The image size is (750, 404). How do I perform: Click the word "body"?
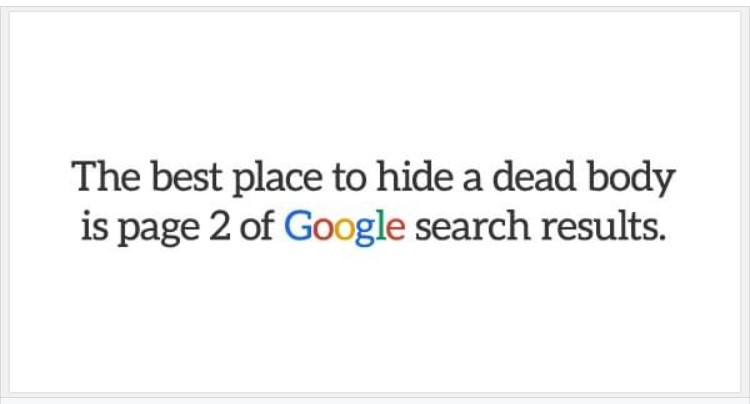coord(631,179)
